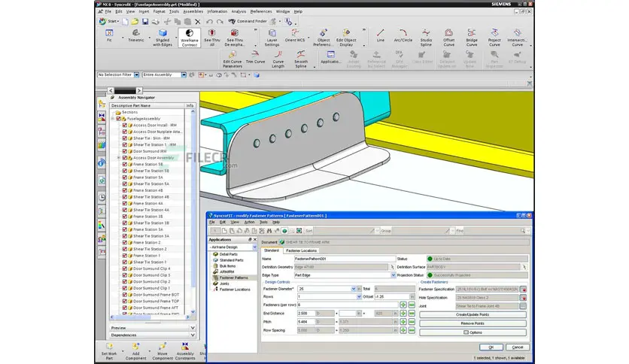
Task: Open the Assemblies menu
Action: click(x=193, y=12)
